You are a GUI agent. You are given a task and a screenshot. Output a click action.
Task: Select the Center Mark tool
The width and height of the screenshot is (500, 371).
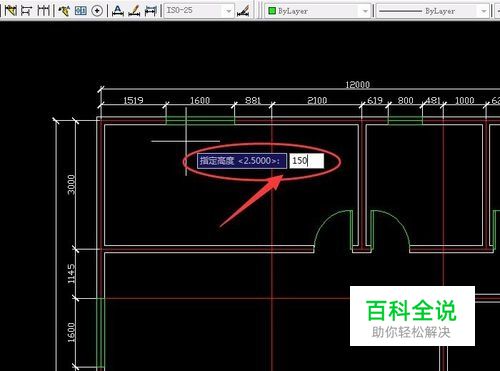coord(97,11)
